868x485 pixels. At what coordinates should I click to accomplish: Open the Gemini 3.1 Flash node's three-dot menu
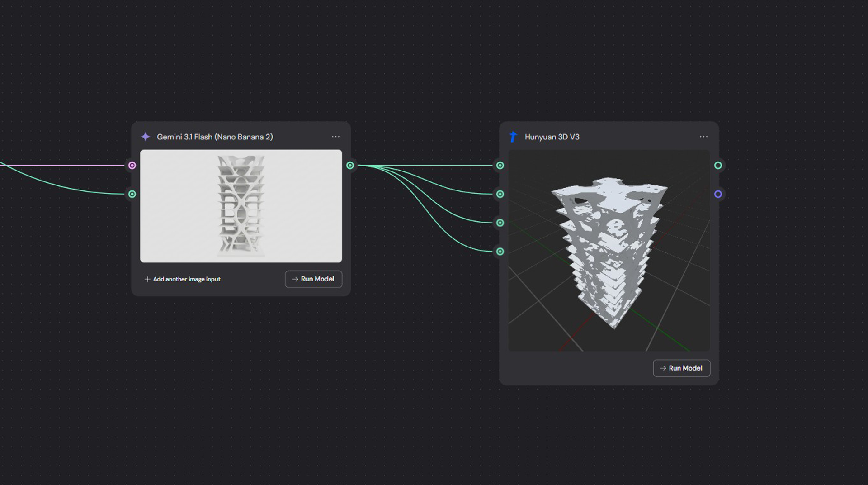coord(335,137)
